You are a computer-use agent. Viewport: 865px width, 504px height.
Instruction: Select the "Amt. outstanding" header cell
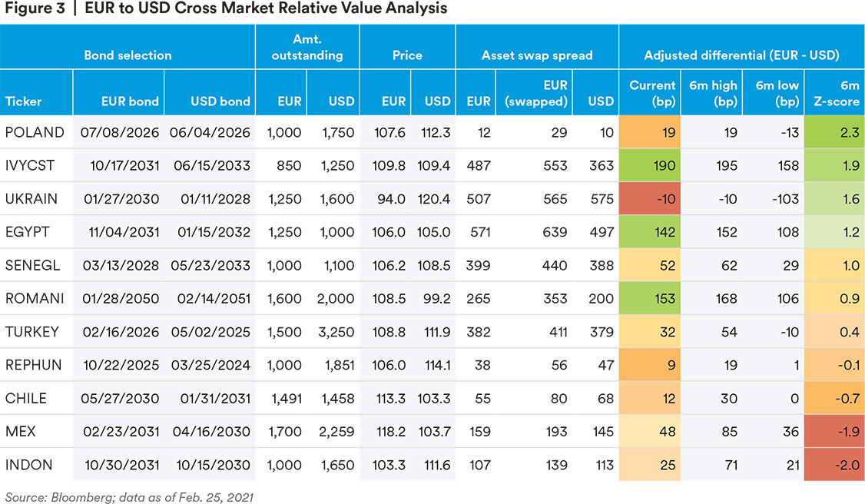tap(307, 48)
